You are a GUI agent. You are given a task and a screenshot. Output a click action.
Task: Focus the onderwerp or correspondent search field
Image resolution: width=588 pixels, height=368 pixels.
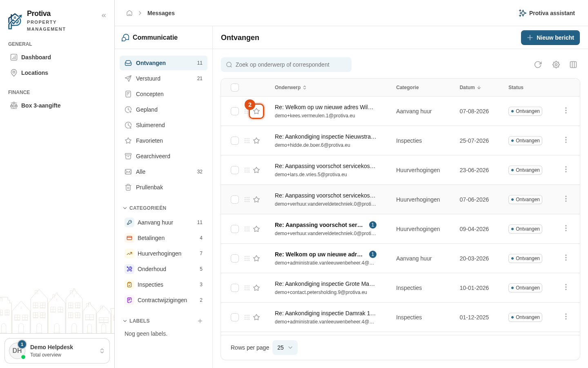point(286,65)
